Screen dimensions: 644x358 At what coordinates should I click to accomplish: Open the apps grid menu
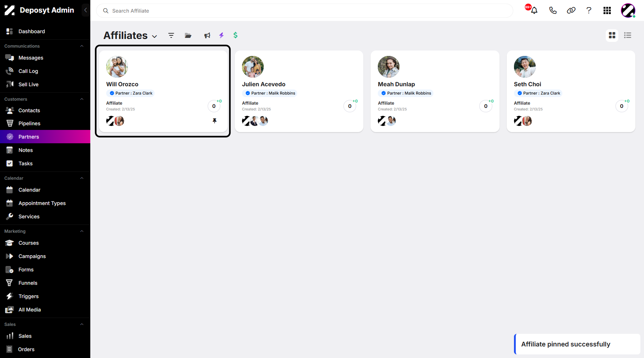[607, 10]
